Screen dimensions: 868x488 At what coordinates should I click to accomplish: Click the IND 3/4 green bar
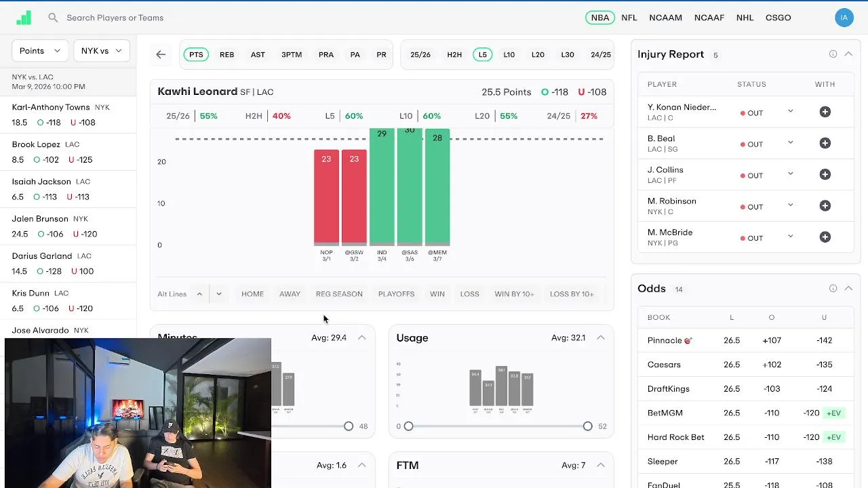click(x=382, y=186)
